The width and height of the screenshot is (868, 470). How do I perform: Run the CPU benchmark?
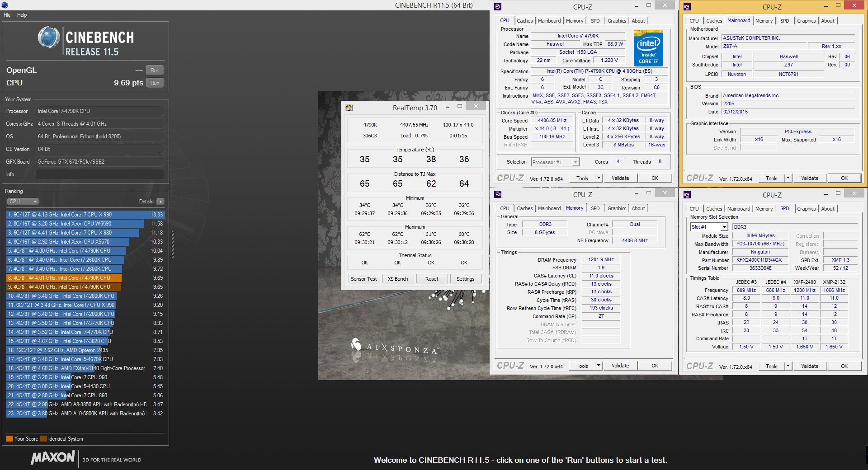tap(155, 83)
